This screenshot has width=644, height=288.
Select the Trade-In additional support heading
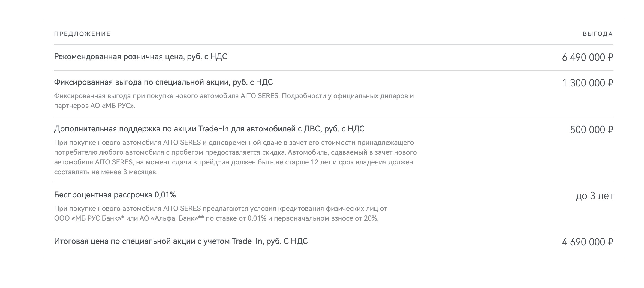point(209,129)
